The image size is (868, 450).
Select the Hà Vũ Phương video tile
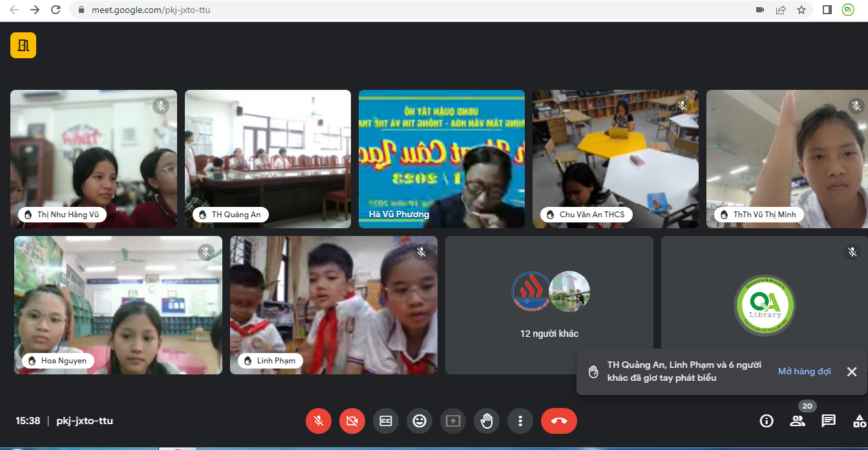click(x=441, y=158)
